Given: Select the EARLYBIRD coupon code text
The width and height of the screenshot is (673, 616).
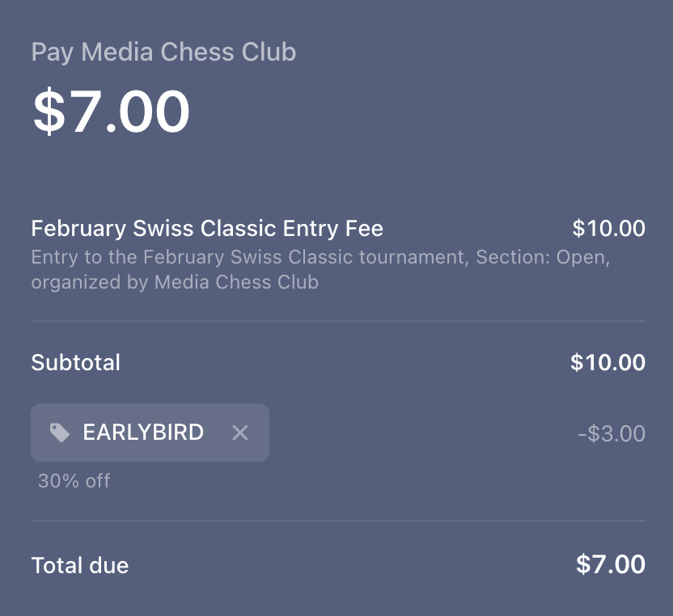Looking at the screenshot, I should [143, 432].
